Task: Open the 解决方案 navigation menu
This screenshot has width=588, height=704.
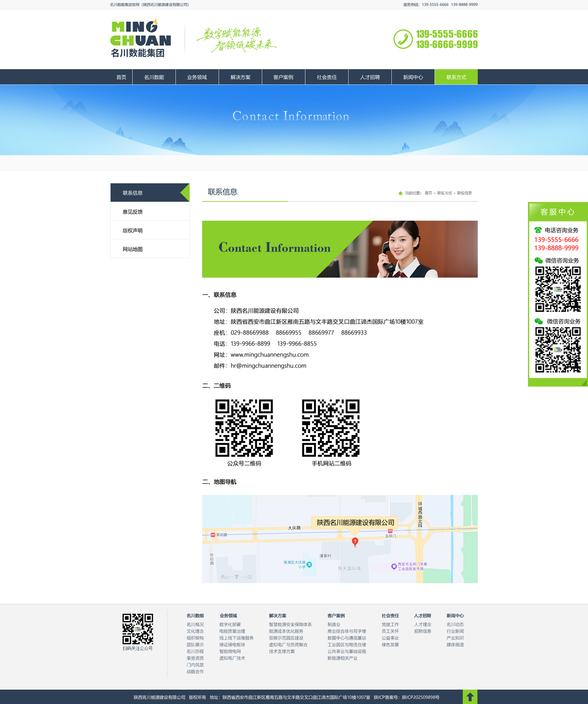Action: click(240, 77)
